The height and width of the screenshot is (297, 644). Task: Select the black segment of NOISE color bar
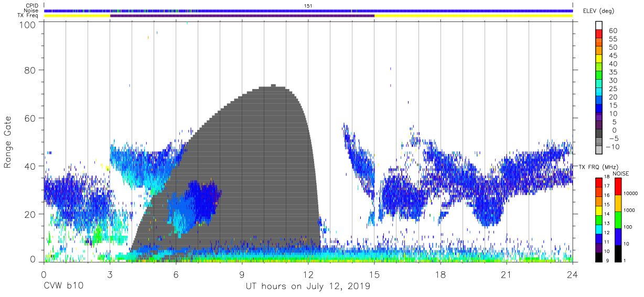(x=618, y=253)
